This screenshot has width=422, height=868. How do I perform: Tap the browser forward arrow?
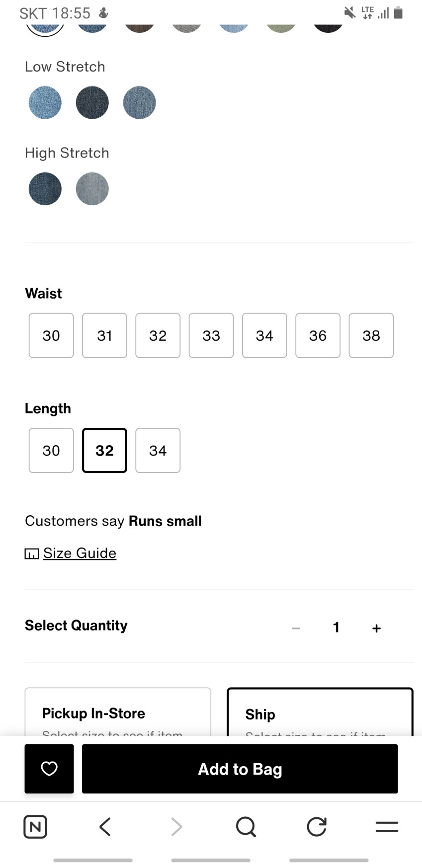point(176,827)
